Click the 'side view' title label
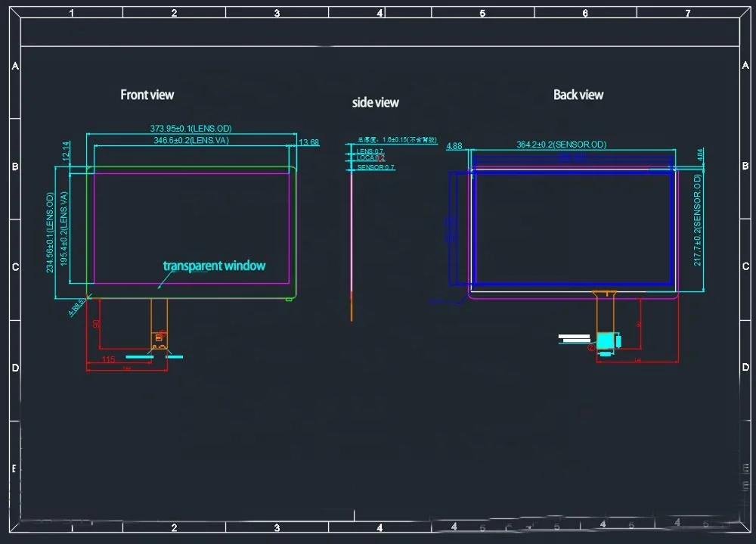Image resolution: width=756 pixels, height=544 pixels. tap(375, 102)
